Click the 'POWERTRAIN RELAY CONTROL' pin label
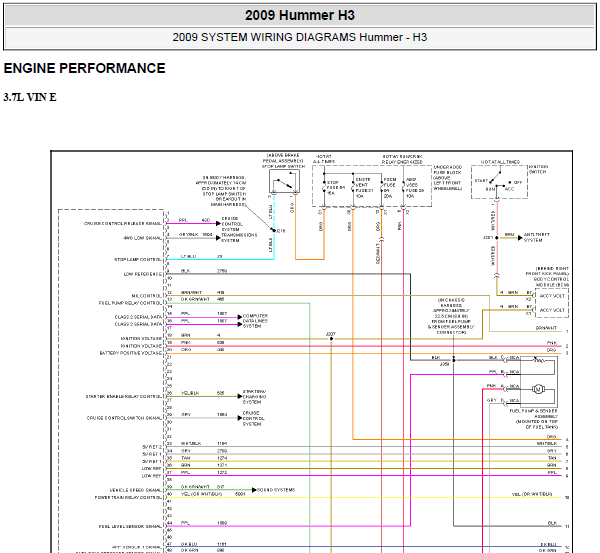 tap(129, 498)
